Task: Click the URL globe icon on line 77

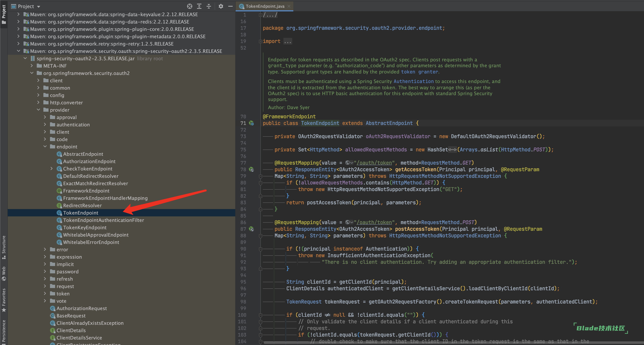Action: click(349, 163)
